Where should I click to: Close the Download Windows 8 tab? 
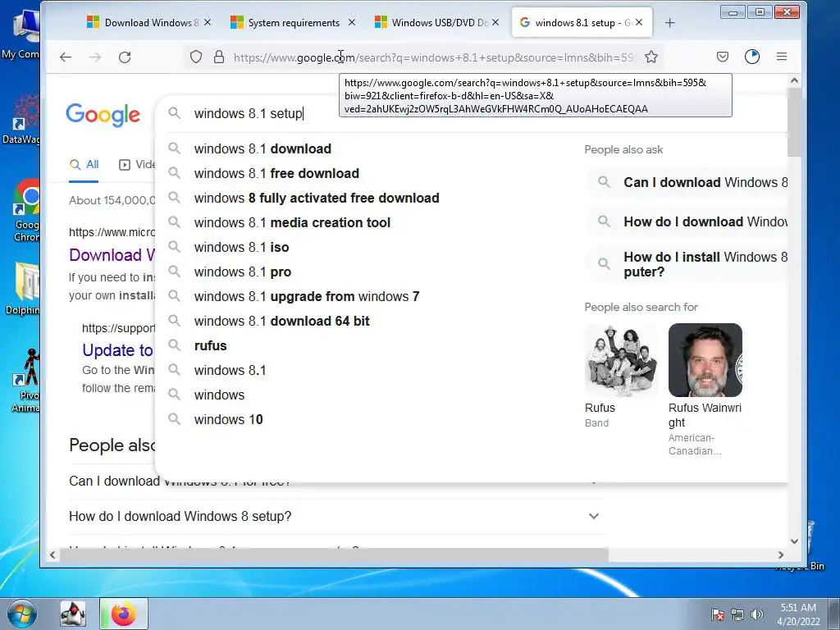coord(208,22)
